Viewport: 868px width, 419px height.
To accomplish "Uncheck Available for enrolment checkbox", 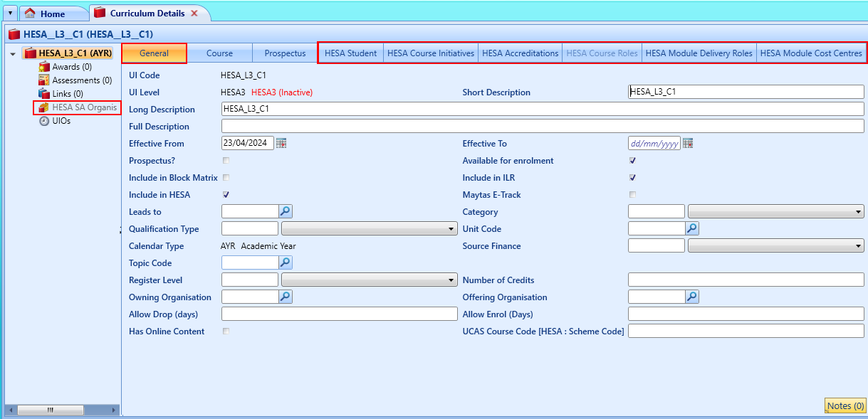I will pos(632,160).
